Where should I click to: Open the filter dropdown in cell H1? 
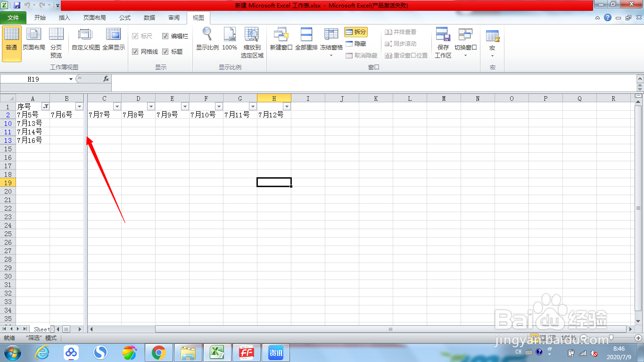tap(287, 107)
